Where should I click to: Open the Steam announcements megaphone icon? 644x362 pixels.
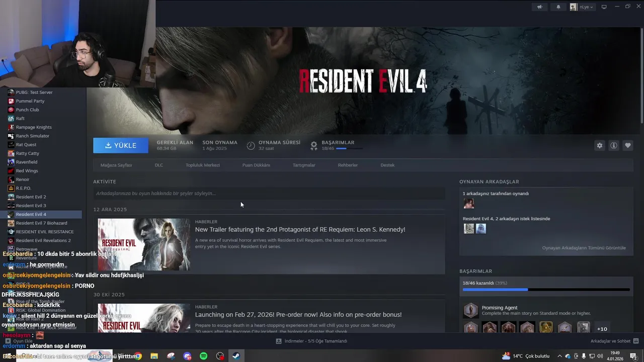tap(540, 7)
